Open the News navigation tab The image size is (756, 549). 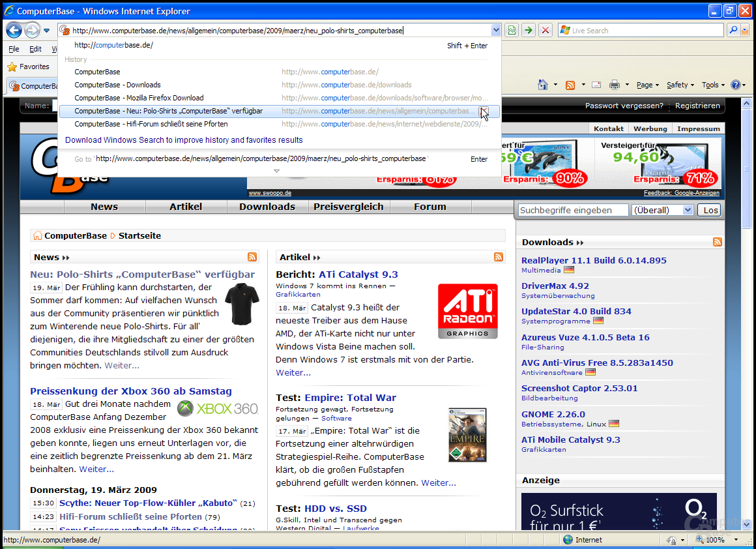104,207
